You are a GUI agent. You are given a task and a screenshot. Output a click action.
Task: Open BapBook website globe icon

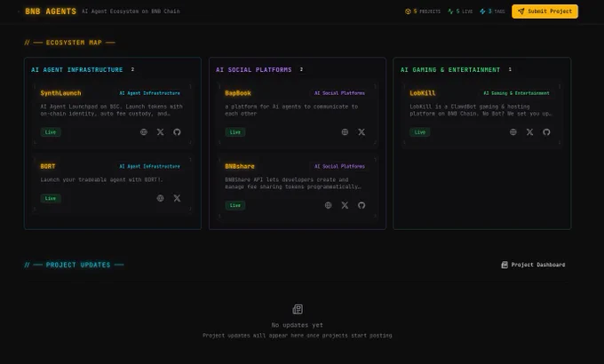(345, 132)
